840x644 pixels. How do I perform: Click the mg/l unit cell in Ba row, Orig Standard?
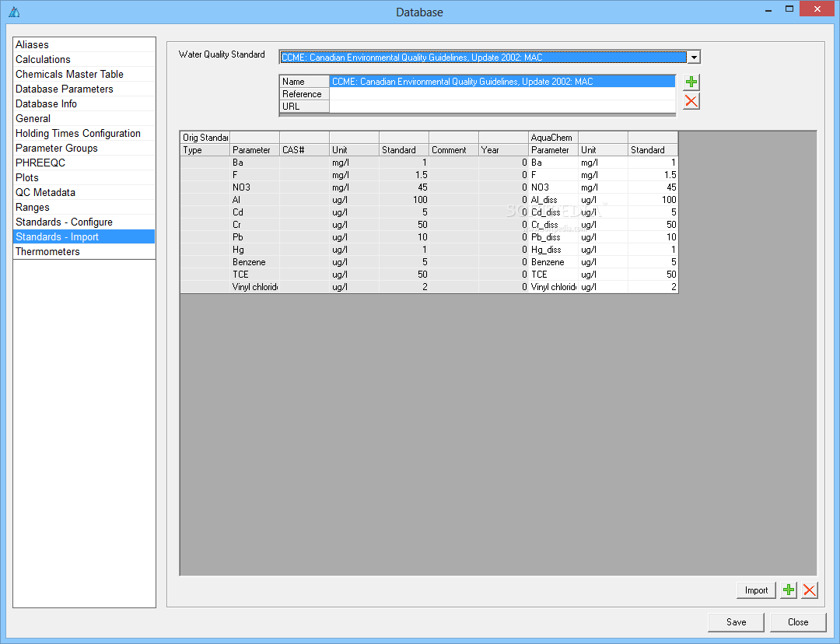354,163
